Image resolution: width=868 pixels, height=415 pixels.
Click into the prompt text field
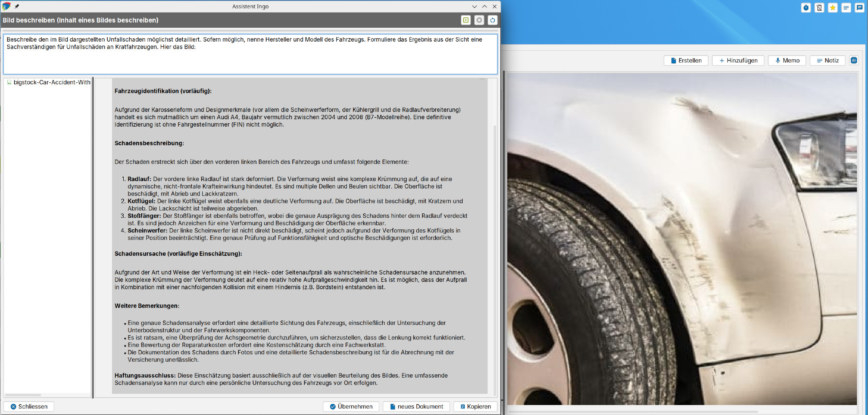[250, 59]
